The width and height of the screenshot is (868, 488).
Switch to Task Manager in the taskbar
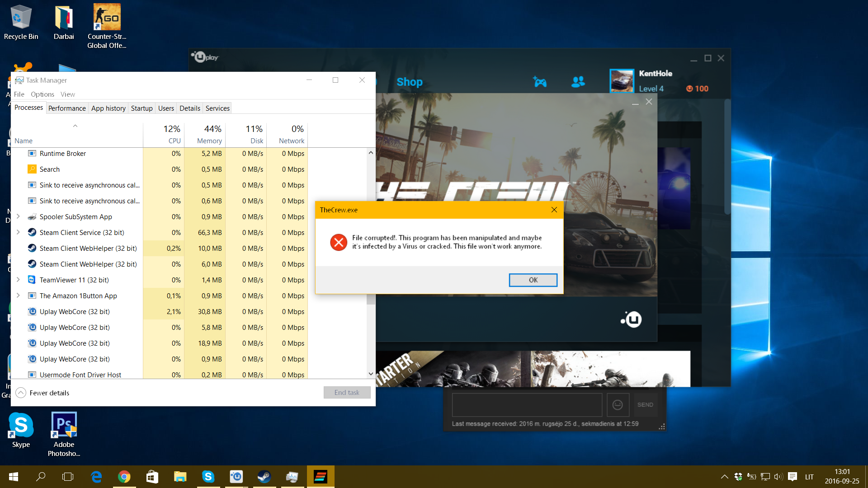coord(292,477)
